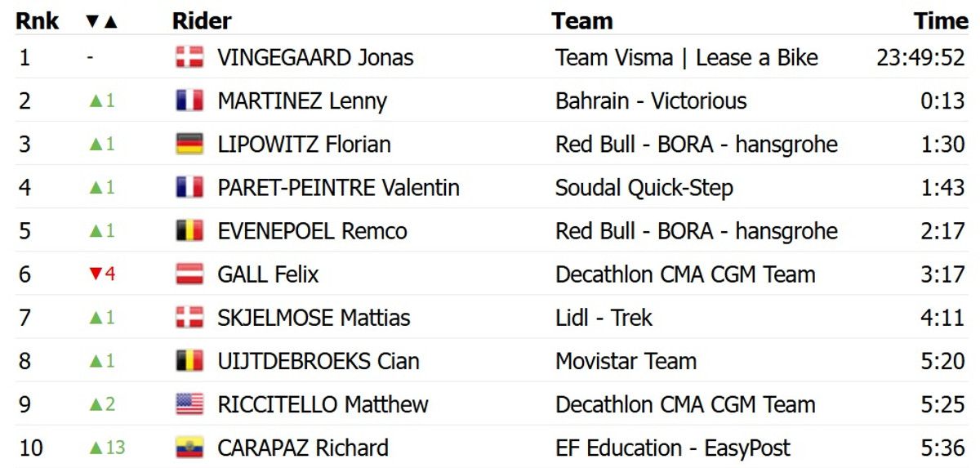This screenshot has width=980, height=468.
Task: Open Soudal Quick-Step team page
Action: point(644,188)
